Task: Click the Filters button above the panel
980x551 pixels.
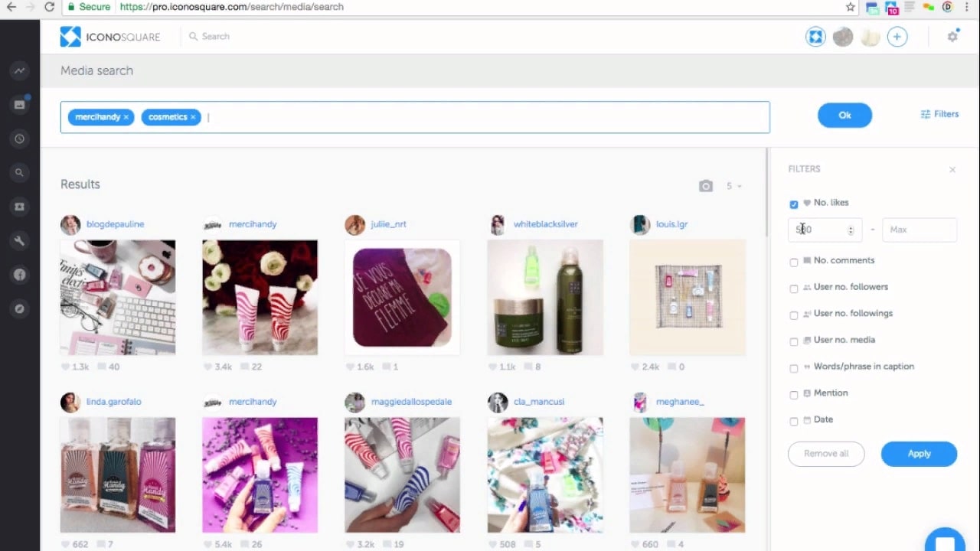Action: coord(939,113)
